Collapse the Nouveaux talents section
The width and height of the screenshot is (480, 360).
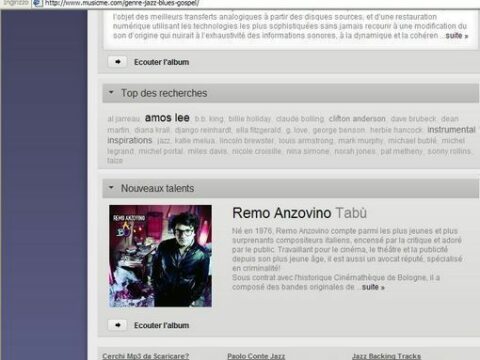tap(111, 188)
